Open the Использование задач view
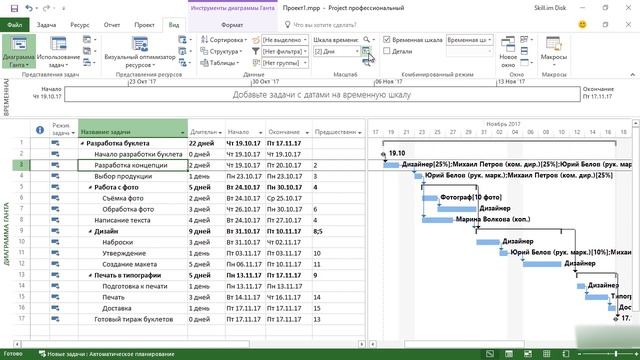This screenshot has width=640, height=360. pos(58,52)
